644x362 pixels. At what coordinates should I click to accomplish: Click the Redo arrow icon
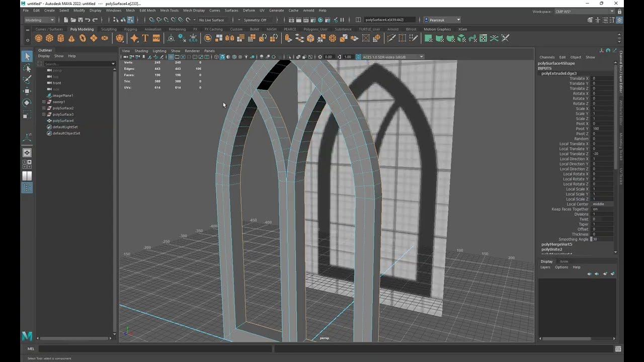(x=95, y=20)
